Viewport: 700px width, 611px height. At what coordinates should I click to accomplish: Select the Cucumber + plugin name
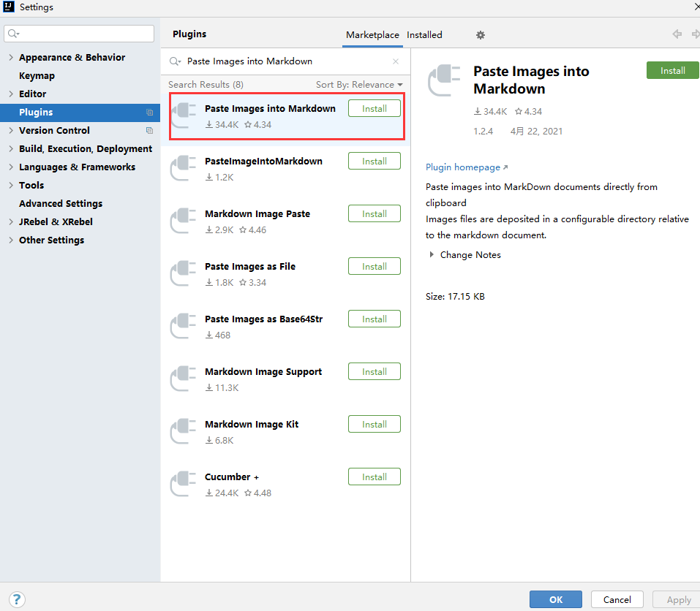(232, 477)
